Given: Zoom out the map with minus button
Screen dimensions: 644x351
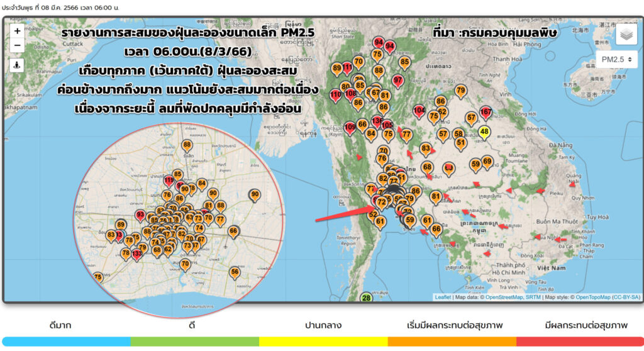Looking at the screenshot, I should (x=17, y=45).
